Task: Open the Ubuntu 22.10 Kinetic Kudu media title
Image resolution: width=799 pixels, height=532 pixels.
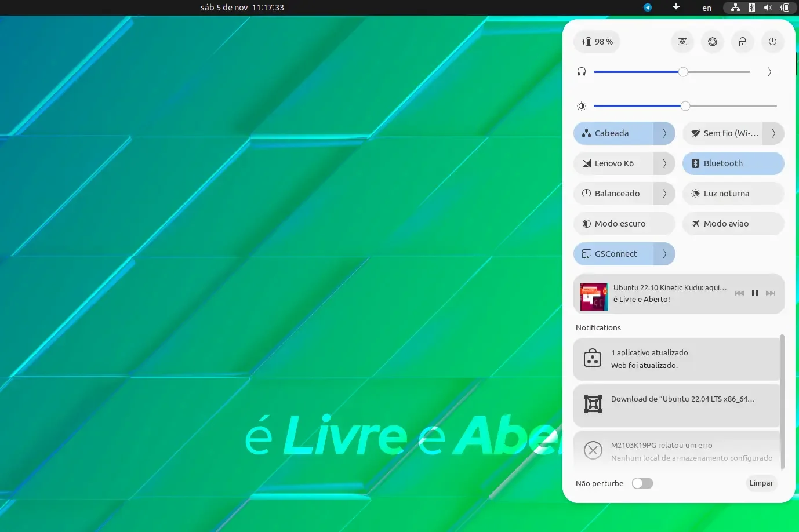Action: (x=670, y=287)
